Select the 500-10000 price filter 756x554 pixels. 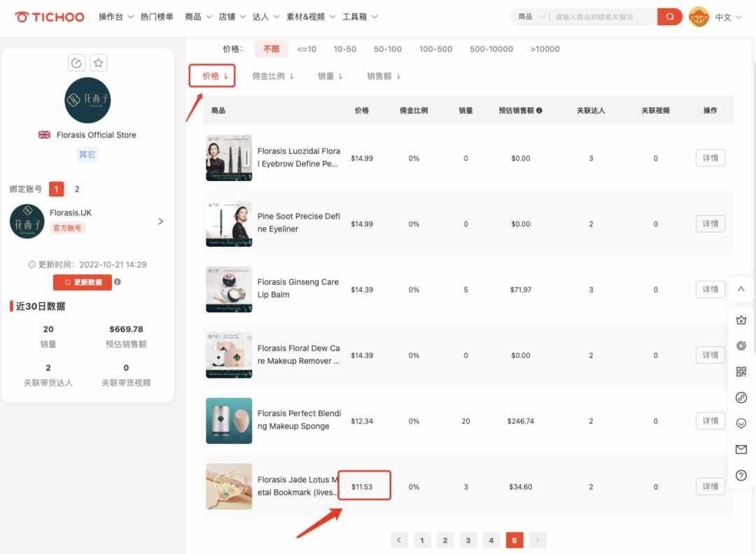491,49
